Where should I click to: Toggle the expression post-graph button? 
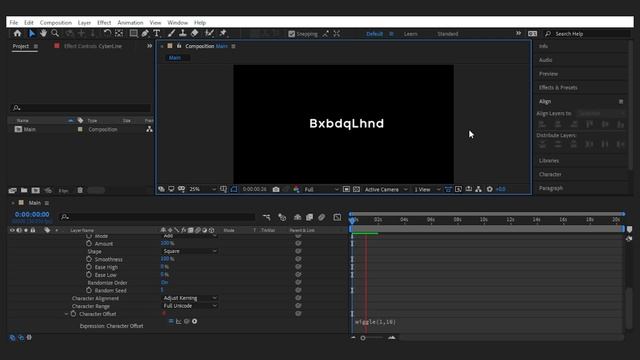coord(178,322)
